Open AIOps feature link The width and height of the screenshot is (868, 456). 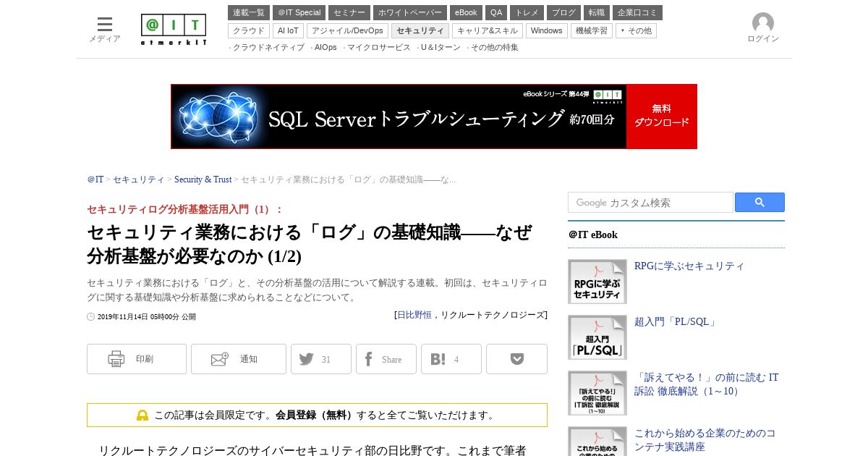[x=325, y=47]
